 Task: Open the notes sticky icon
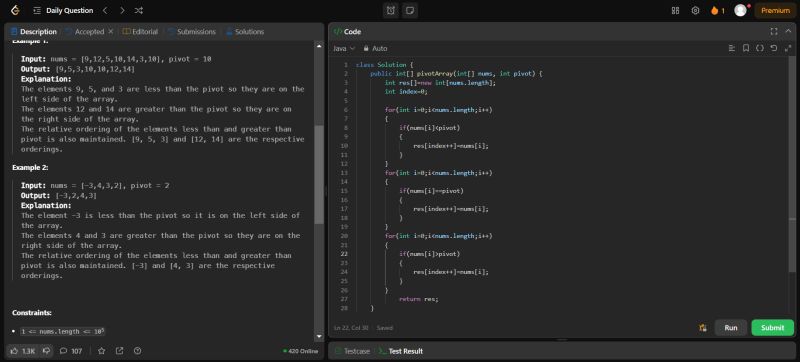409,10
